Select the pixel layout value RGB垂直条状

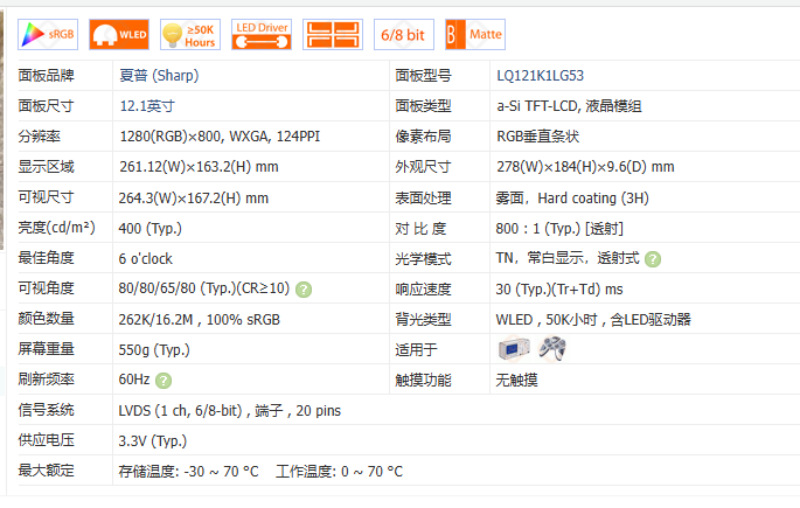coord(538,137)
